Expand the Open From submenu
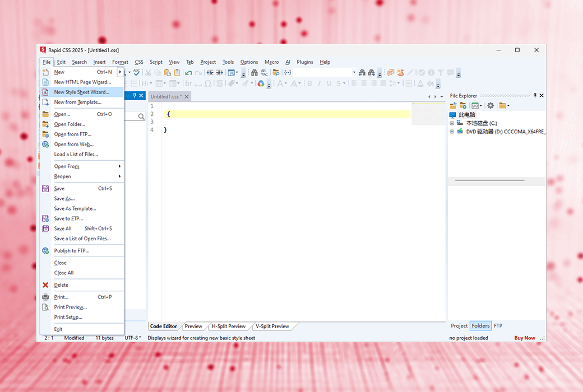 click(x=120, y=166)
